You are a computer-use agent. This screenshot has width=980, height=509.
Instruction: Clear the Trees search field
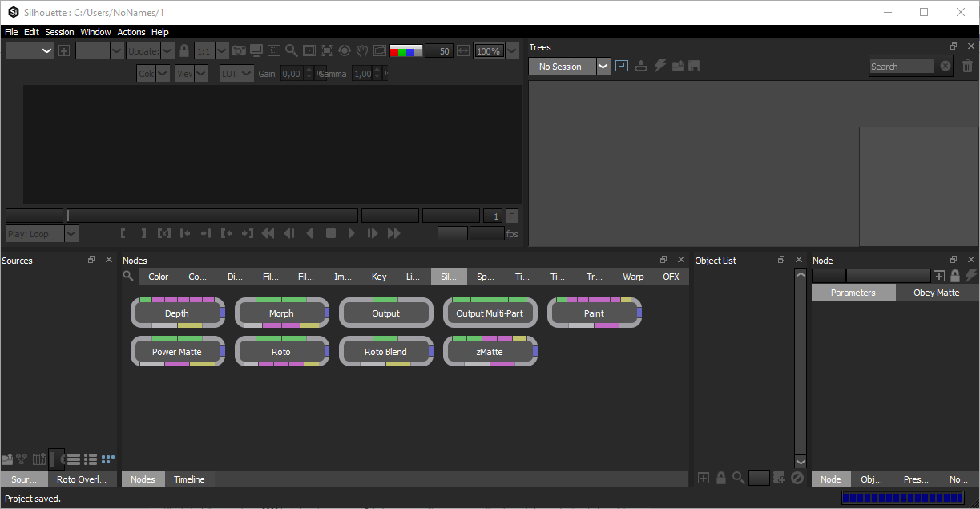(x=946, y=66)
